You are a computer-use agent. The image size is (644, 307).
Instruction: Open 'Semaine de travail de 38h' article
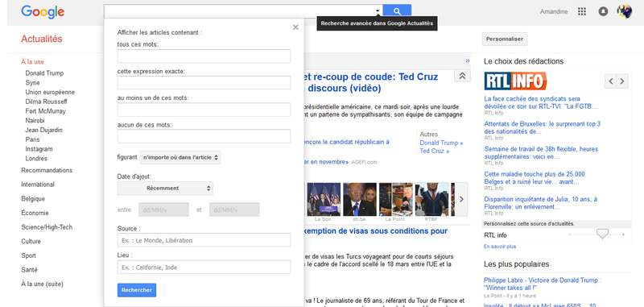(541, 153)
